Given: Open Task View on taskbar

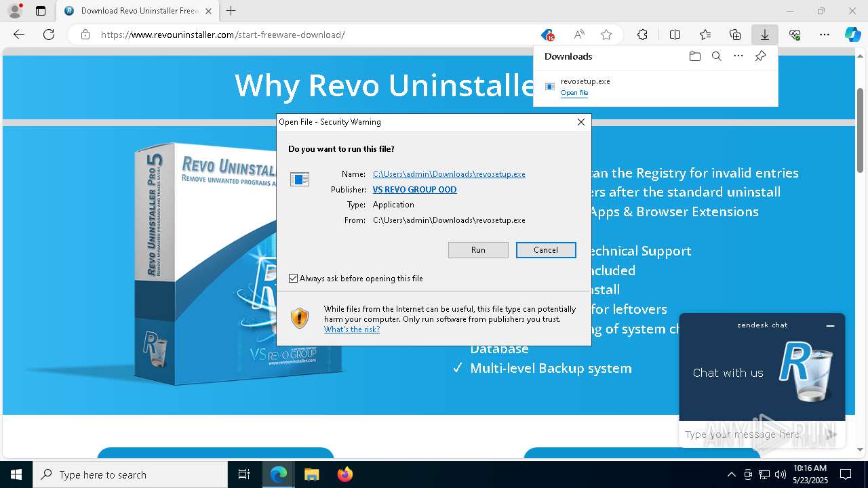Looking at the screenshot, I should tap(244, 474).
